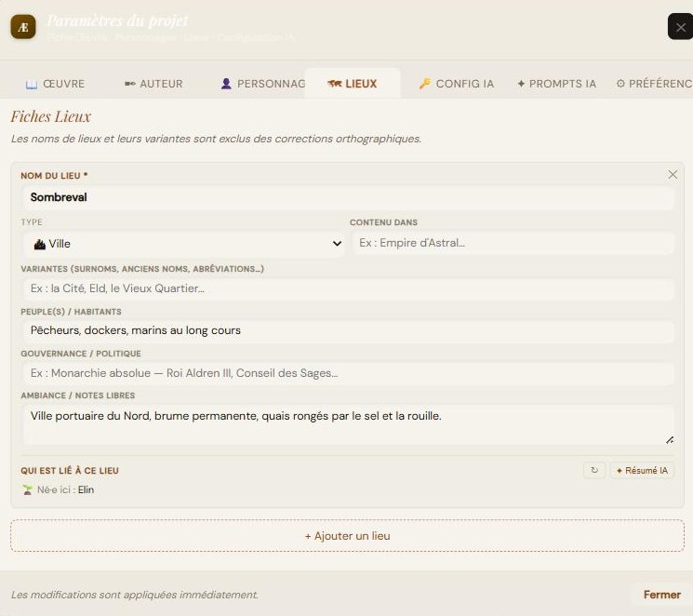Click the Les modifications sont appliquées immédiatement note

pyautogui.click(x=135, y=595)
